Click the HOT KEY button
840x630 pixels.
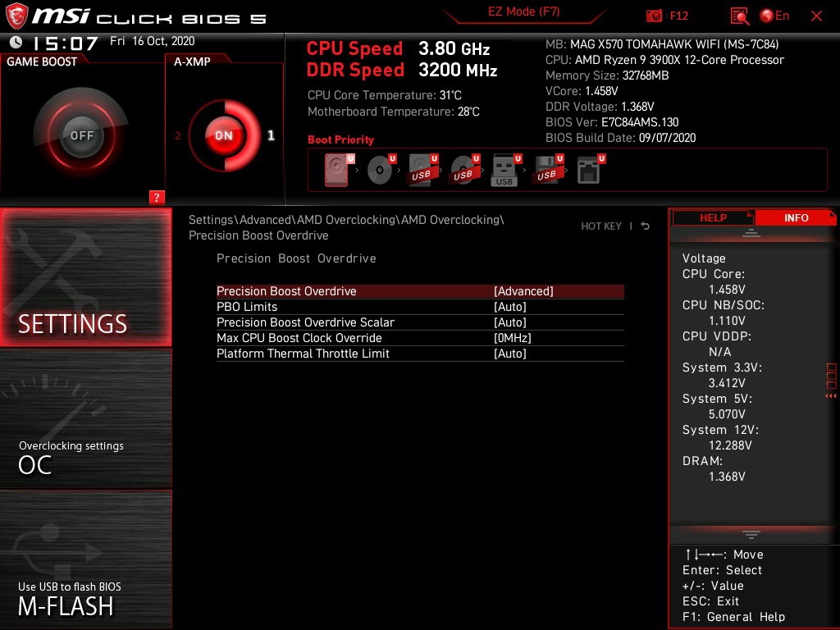pyautogui.click(x=601, y=226)
